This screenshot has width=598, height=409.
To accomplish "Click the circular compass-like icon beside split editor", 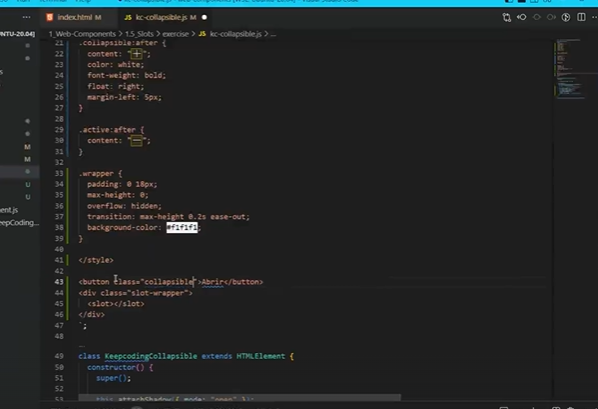I will pyautogui.click(x=566, y=17).
